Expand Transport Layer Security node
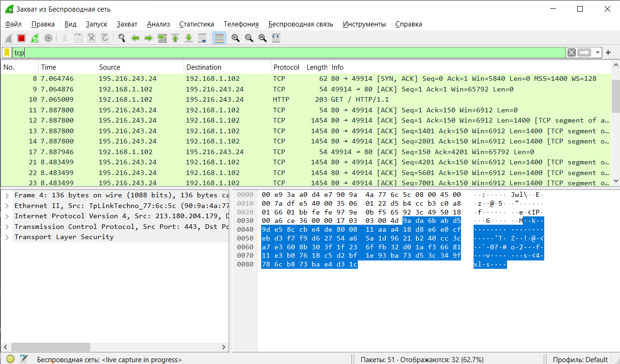This screenshot has width=620, height=364. 7,237
